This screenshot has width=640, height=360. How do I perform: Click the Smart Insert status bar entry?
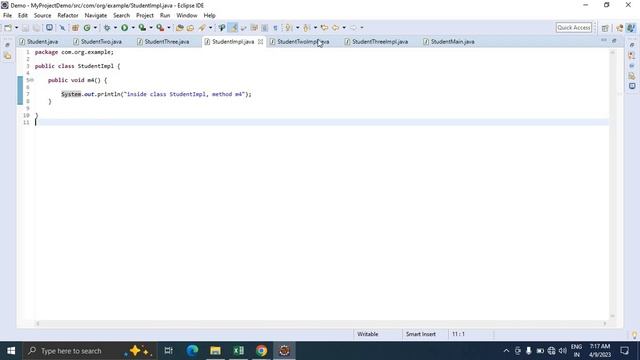coord(420,334)
